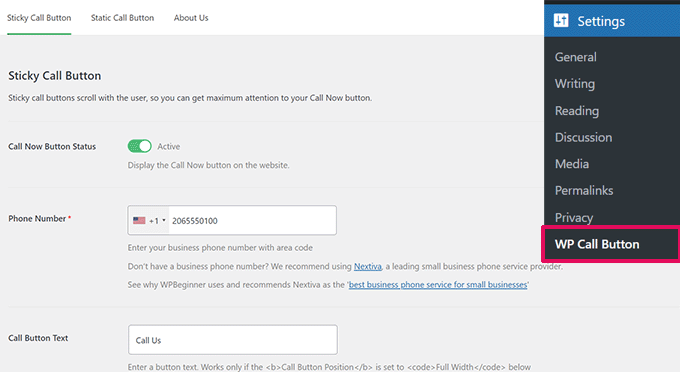This screenshot has width=680, height=372.
Task: Switch to the Static Call Button tab
Action: [122, 18]
